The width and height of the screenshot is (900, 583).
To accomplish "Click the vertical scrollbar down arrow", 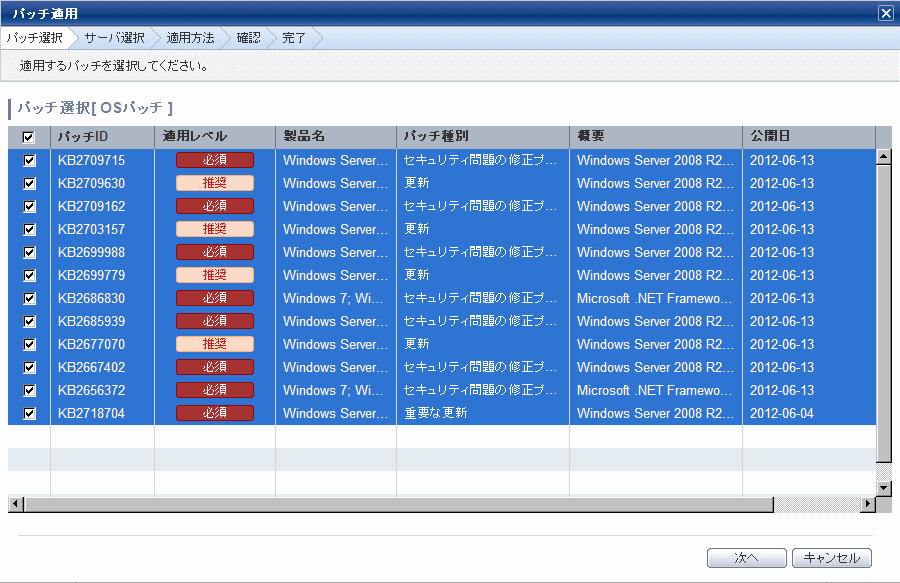I will [884, 488].
